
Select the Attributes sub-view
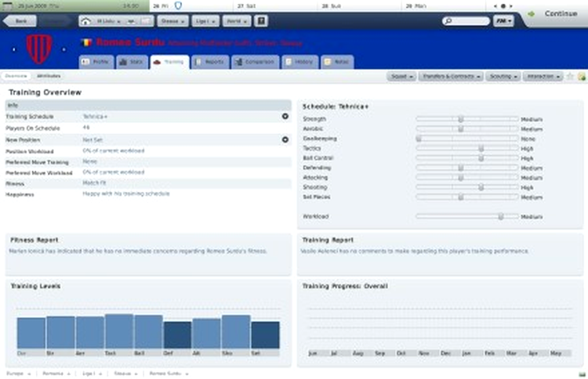(49, 76)
